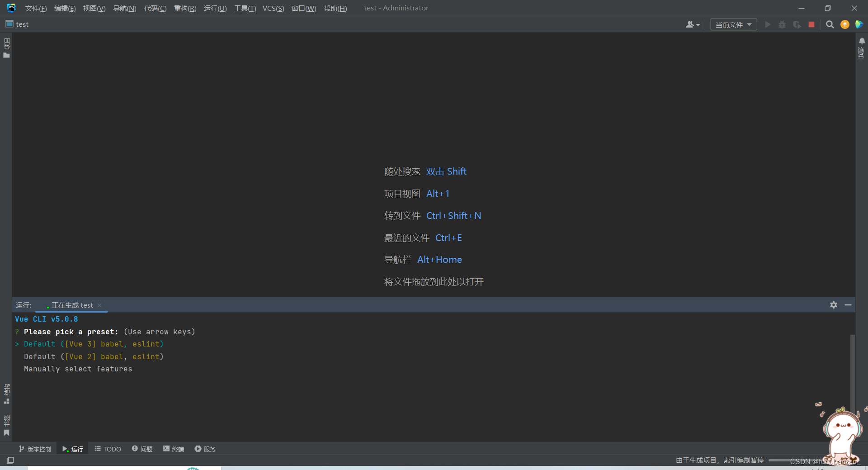
Task: Open the 当前文件 run configuration dropdown
Action: (733, 24)
